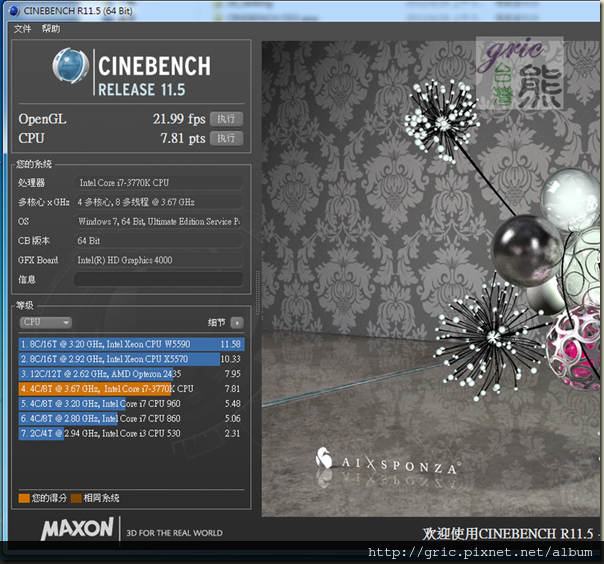Click the score 11.58 in the ranking list
The height and width of the screenshot is (564, 604).
[x=230, y=344]
